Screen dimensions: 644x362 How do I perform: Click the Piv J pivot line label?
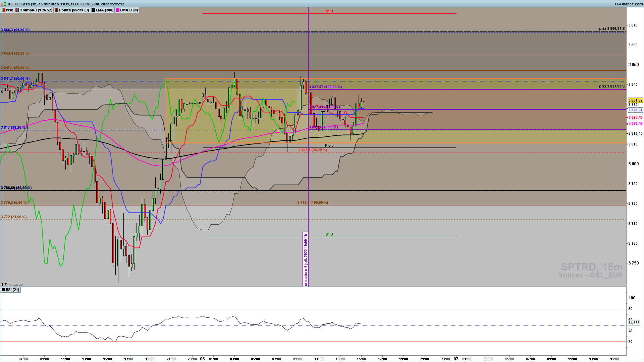pos(329,145)
